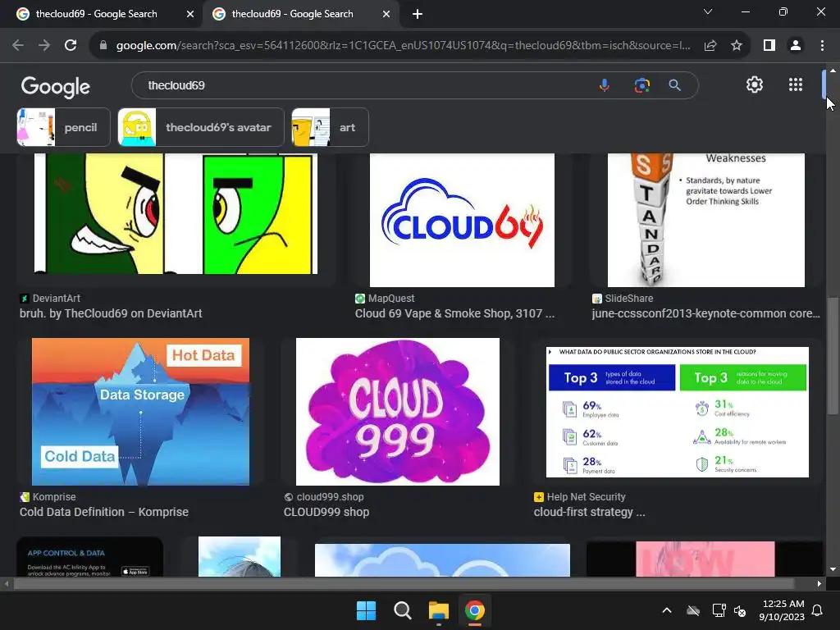Filter results by pencil chip
Viewport: 840px width, 630px height.
point(63,127)
